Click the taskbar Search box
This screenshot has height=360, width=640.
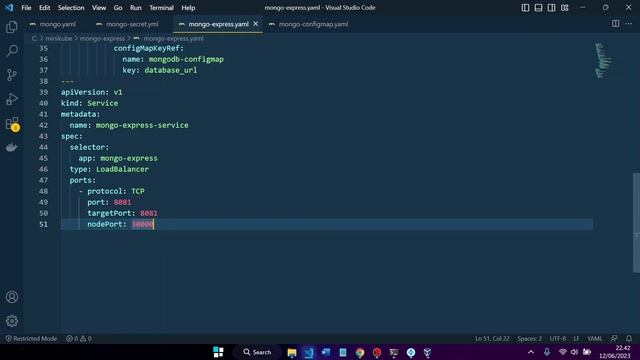pyautogui.click(x=257, y=352)
